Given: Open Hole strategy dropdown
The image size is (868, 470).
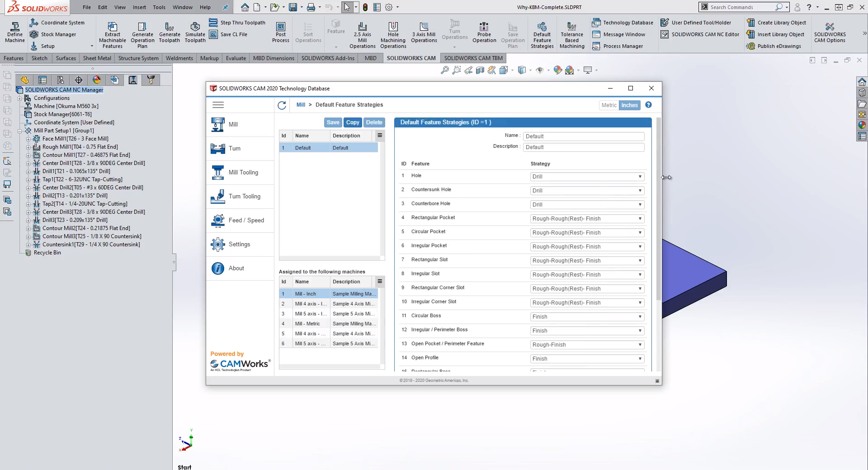Looking at the screenshot, I should tap(587, 177).
